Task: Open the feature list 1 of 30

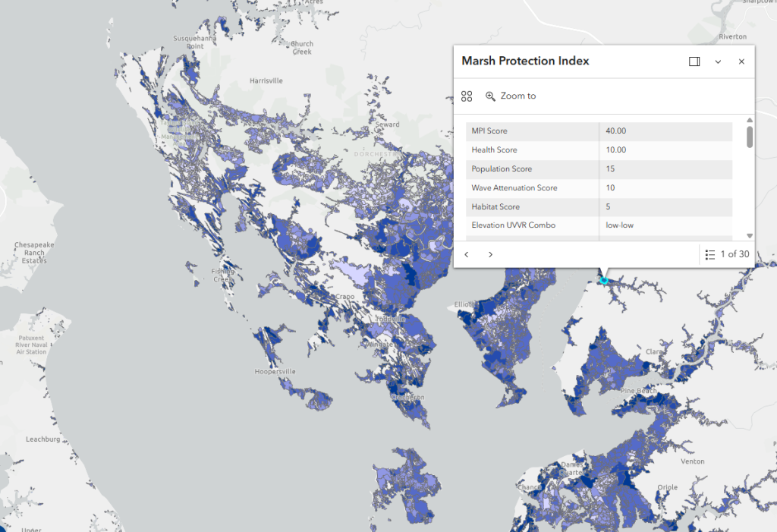Action: pyautogui.click(x=727, y=254)
